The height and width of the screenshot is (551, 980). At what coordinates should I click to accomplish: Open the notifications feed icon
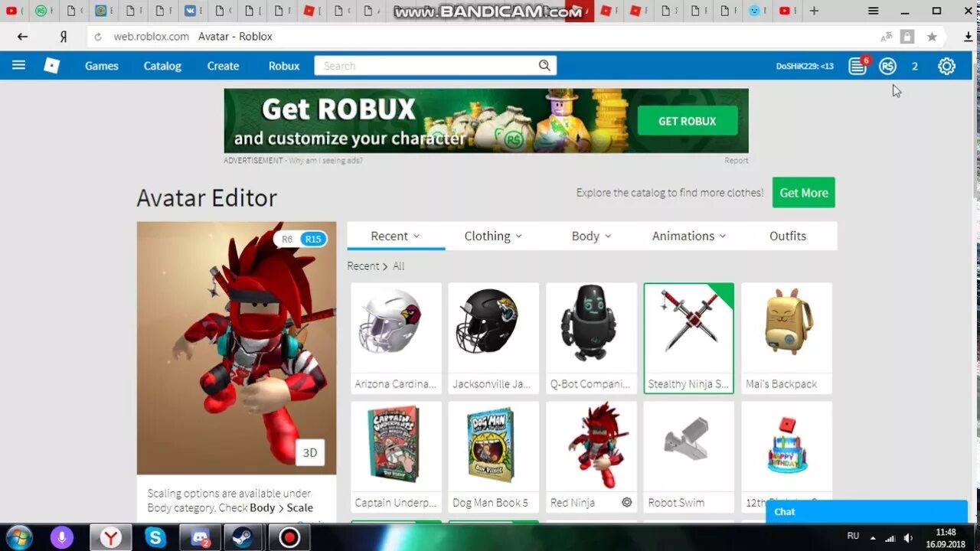click(x=857, y=67)
